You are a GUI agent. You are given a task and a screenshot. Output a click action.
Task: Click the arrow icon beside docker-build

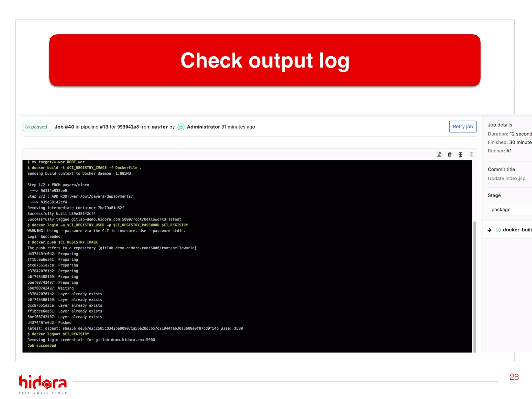click(489, 230)
